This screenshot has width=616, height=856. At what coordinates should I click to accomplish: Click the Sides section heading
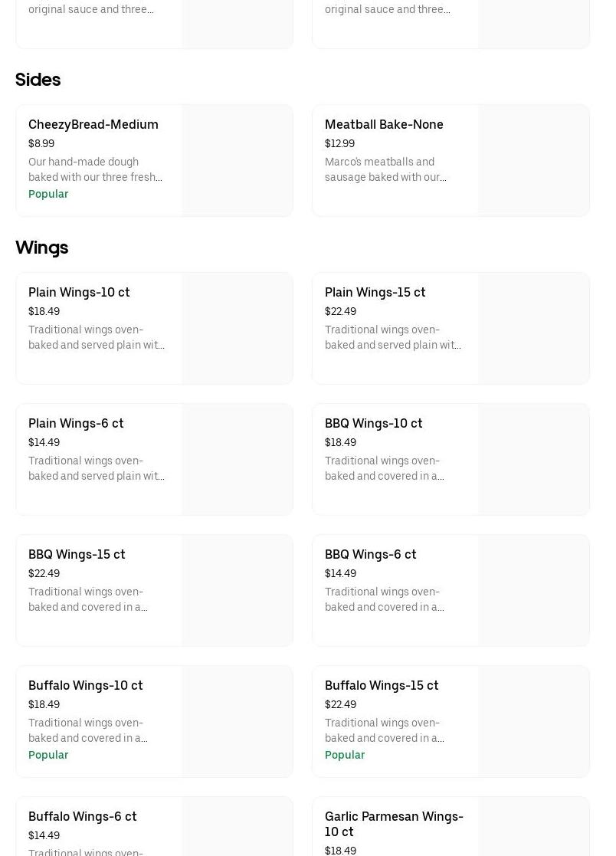tap(38, 80)
